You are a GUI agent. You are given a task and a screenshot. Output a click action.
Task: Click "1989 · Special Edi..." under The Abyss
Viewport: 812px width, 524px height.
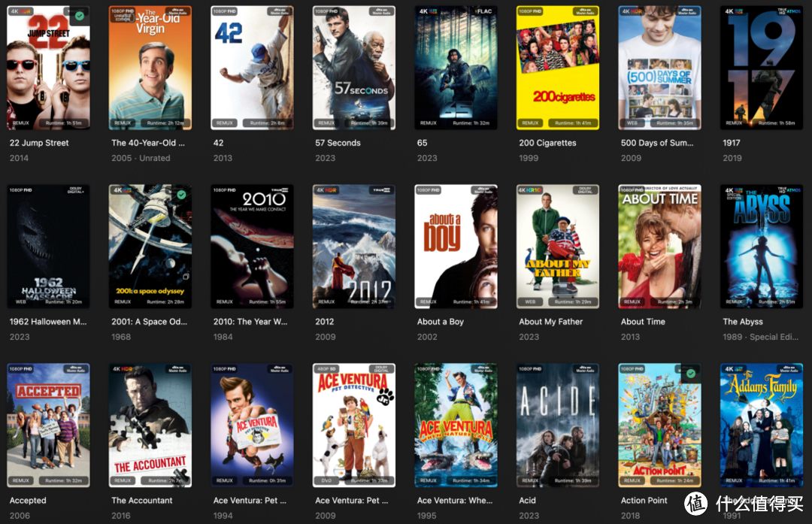click(761, 337)
